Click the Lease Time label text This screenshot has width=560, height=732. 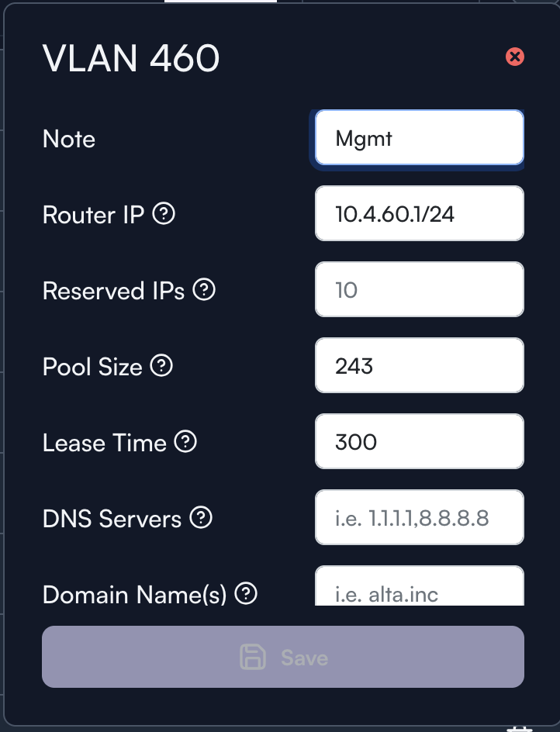point(105,443)
